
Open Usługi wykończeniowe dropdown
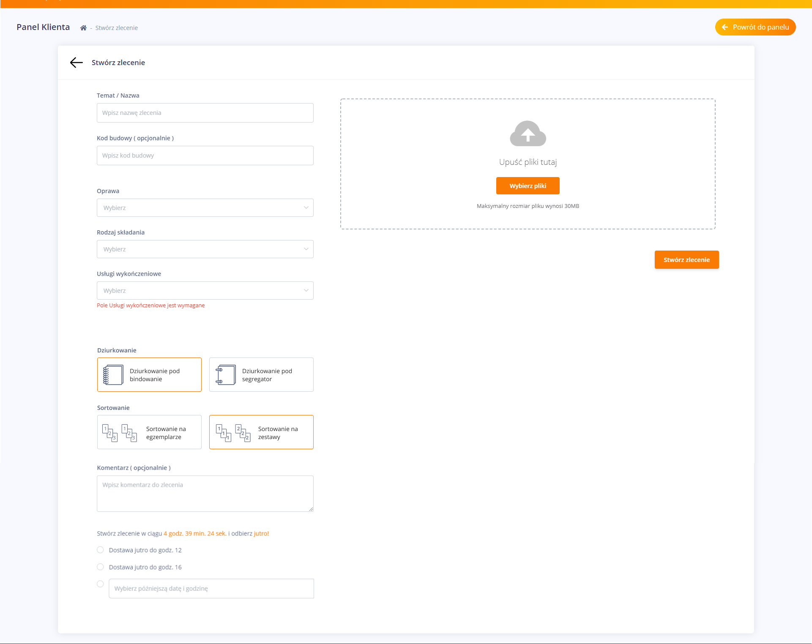coord(205,291)
